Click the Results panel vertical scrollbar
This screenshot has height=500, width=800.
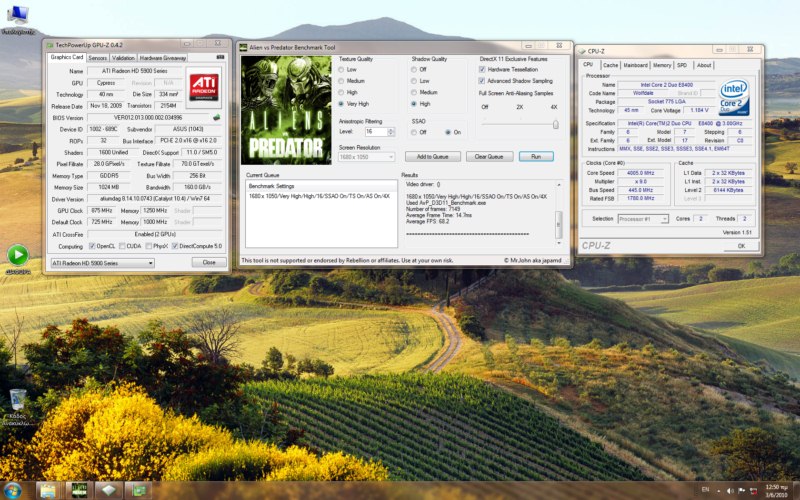(x=559, y=214)
